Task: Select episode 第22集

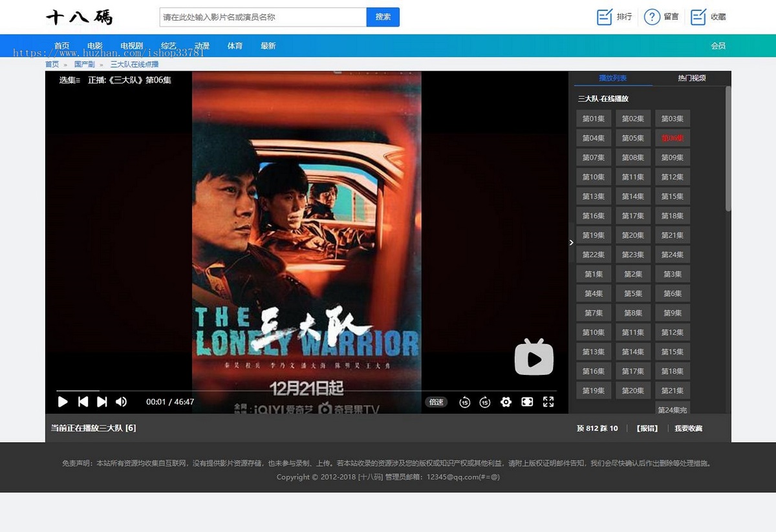Action: (x=594, y=255)
